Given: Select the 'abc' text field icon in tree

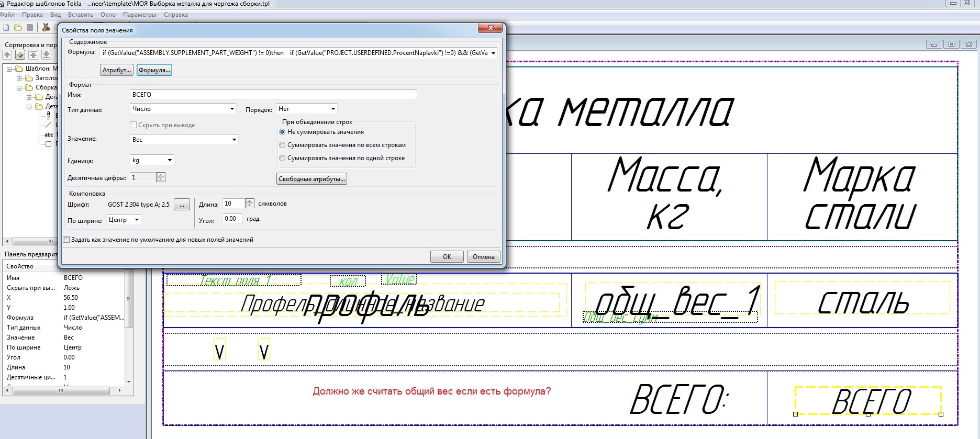Looking at the screenshot, I should click(49, 134).
